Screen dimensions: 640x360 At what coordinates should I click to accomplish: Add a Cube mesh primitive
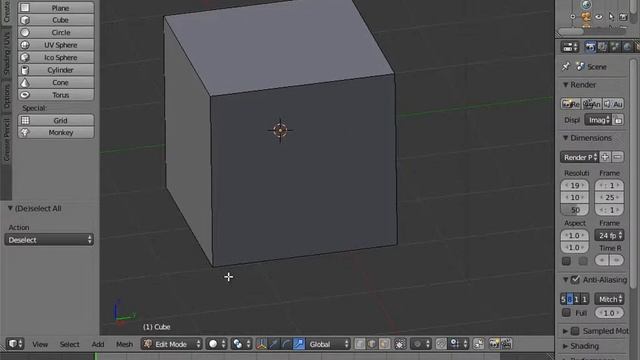tap(56, 20)
